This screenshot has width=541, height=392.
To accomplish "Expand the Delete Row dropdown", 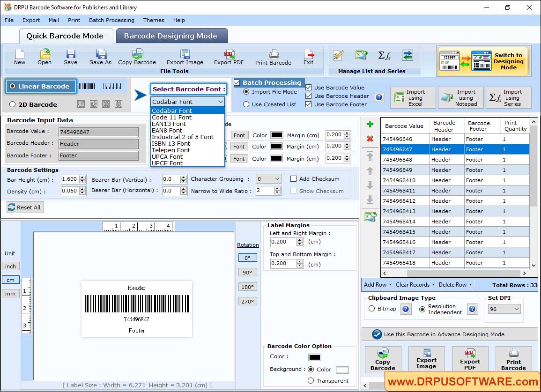I will [x=471, y=285].
